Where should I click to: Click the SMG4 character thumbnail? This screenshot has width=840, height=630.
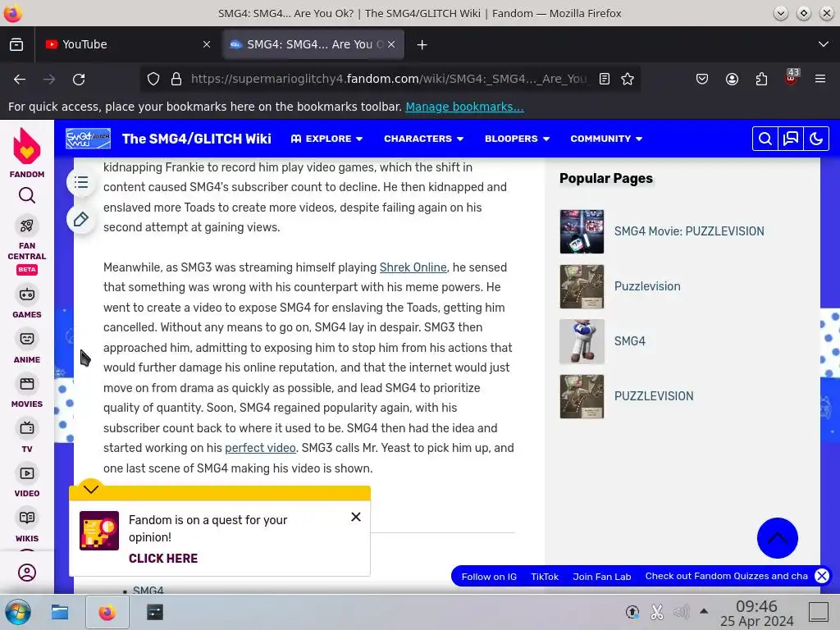pos(582,342)
